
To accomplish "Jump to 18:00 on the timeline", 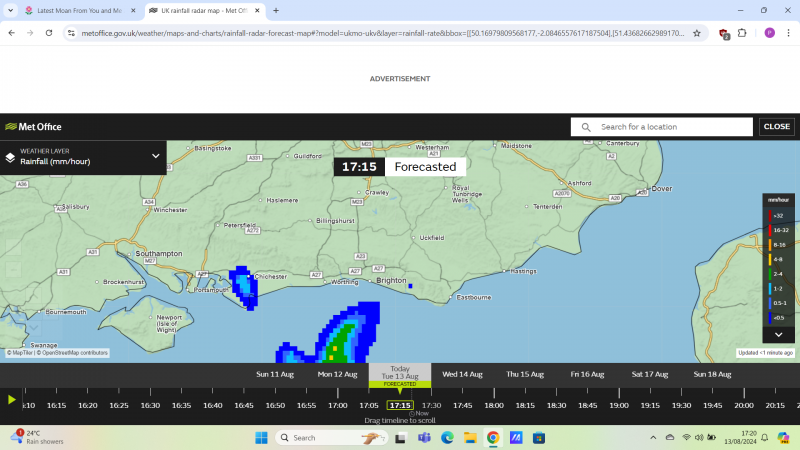I will pyautogui.click(x=494, y=406).
